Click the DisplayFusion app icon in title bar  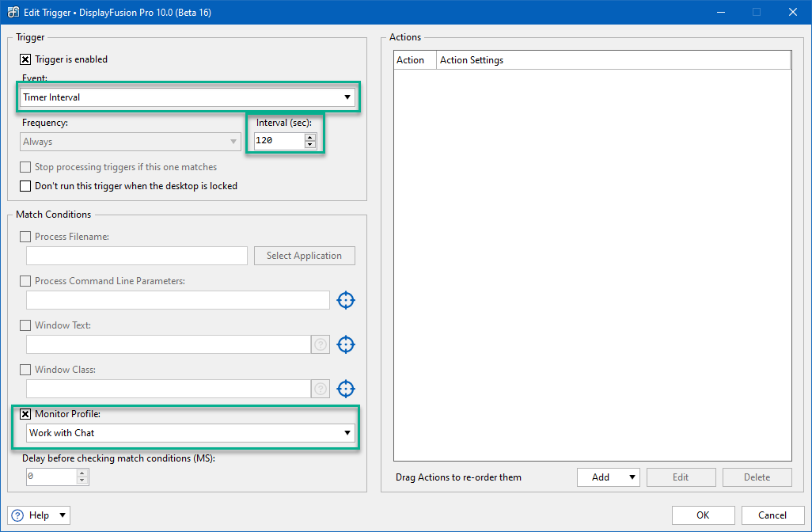click(x=13, y=12)
